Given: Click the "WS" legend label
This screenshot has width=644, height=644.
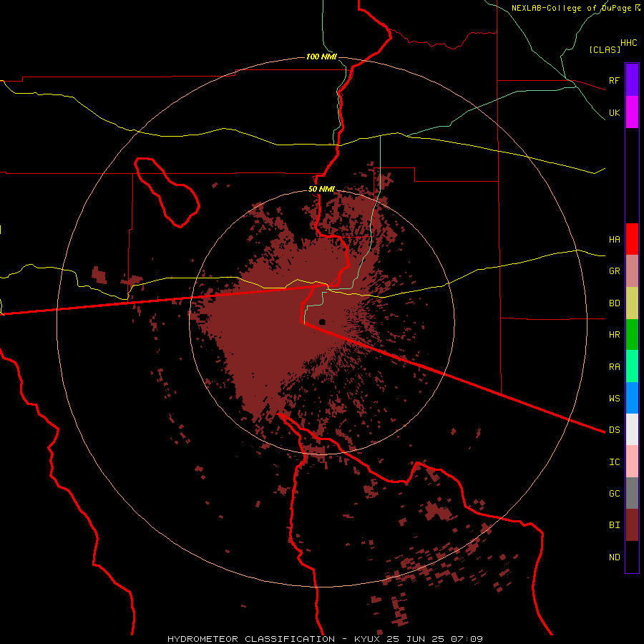Looking at the screenshot, I should [614, 398].
